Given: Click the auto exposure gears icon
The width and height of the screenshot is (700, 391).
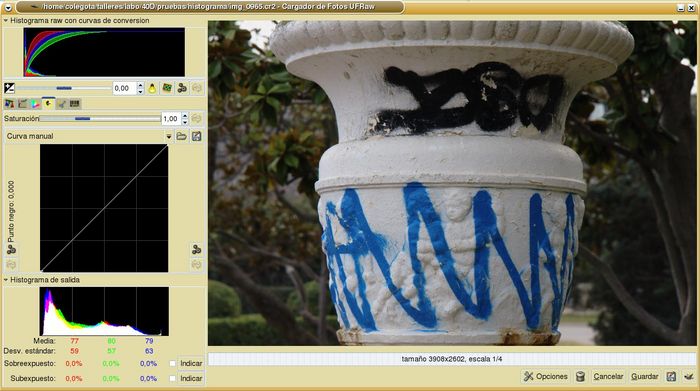Looking at the screenshot, I should click(182, 88).
